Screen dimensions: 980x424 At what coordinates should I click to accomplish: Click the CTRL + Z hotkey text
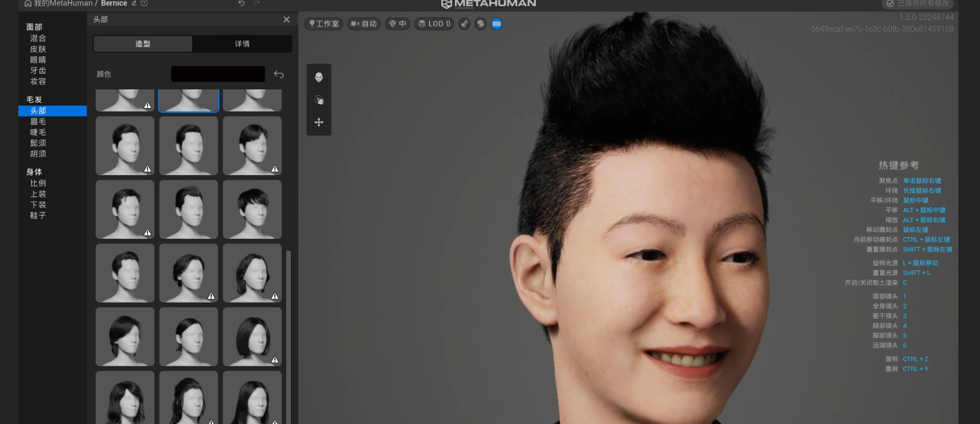(x=915, y=359)
